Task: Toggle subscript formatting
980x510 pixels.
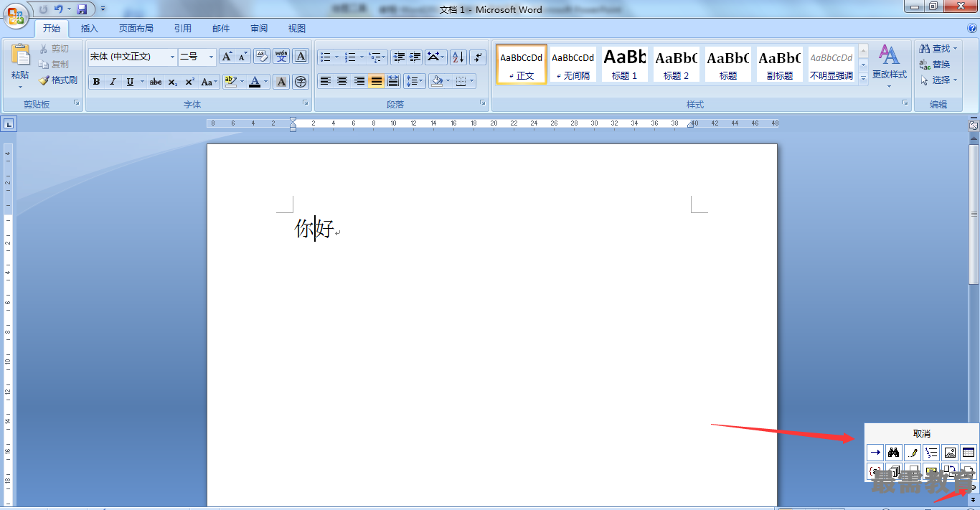Action: 173,82
